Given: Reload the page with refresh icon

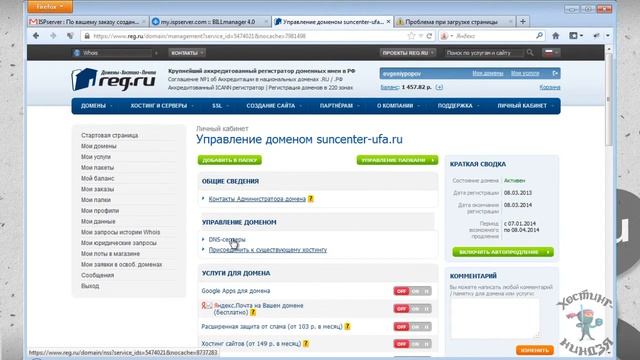Looking at the screenshot, I should (429, 36).
